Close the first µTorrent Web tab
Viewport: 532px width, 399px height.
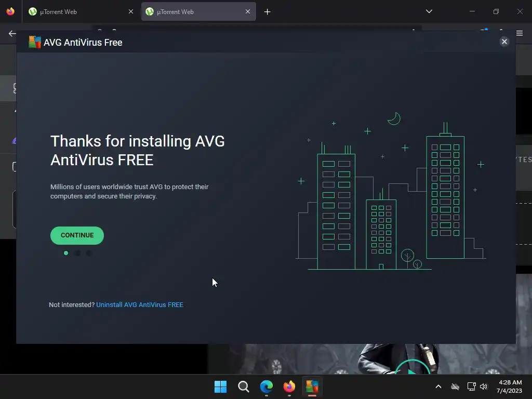click(x=131, y=12)
